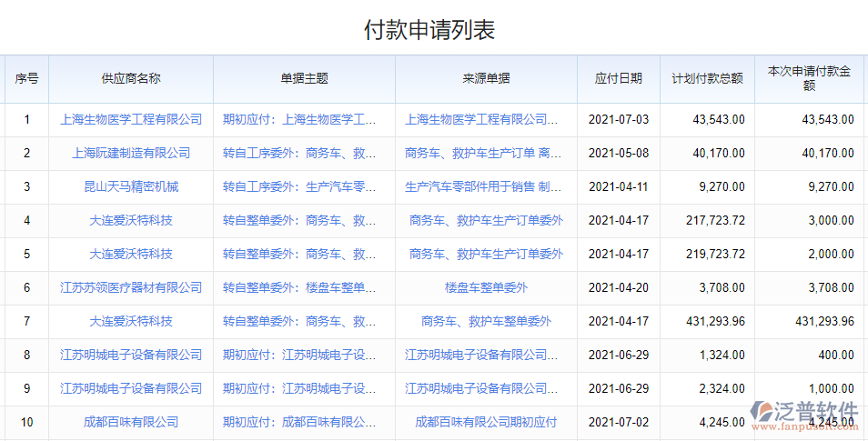Open supplier link 上海生物医学工程有限公司
The width and height of the screenshot is (868, 441).
click(x=131, y=119)
